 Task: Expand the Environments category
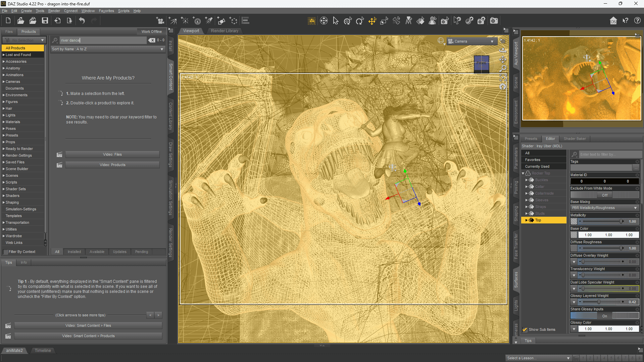[4, 95]
